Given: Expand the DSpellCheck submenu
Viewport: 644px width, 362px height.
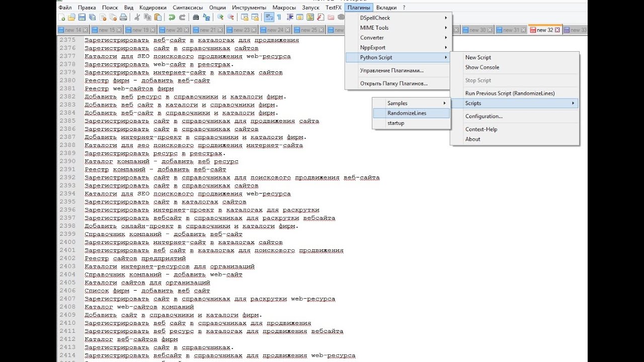Looking at the screenshot, I should (x=398, y=18).
